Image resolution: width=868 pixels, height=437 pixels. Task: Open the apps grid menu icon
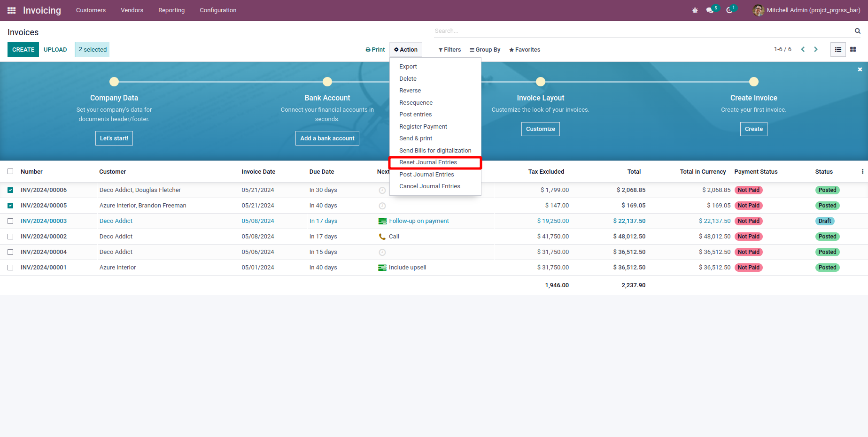point(12,10)
